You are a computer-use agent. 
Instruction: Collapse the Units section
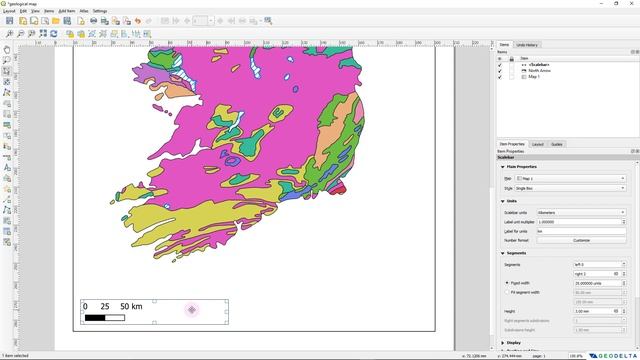click(x=503, y=201)
